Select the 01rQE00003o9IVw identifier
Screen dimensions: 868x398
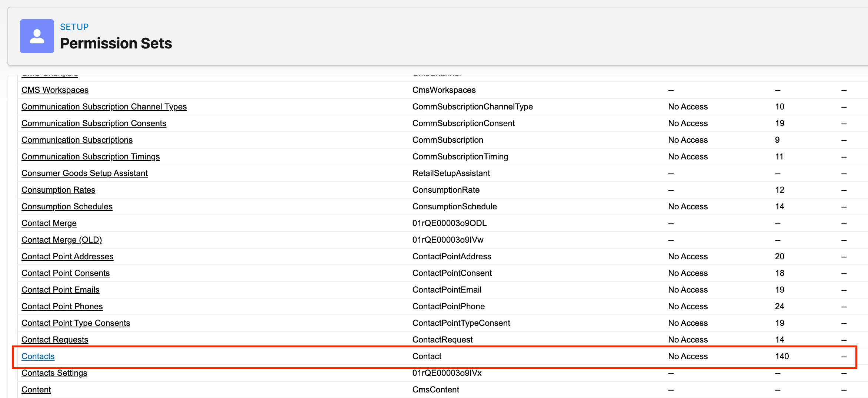coord(448,240)
